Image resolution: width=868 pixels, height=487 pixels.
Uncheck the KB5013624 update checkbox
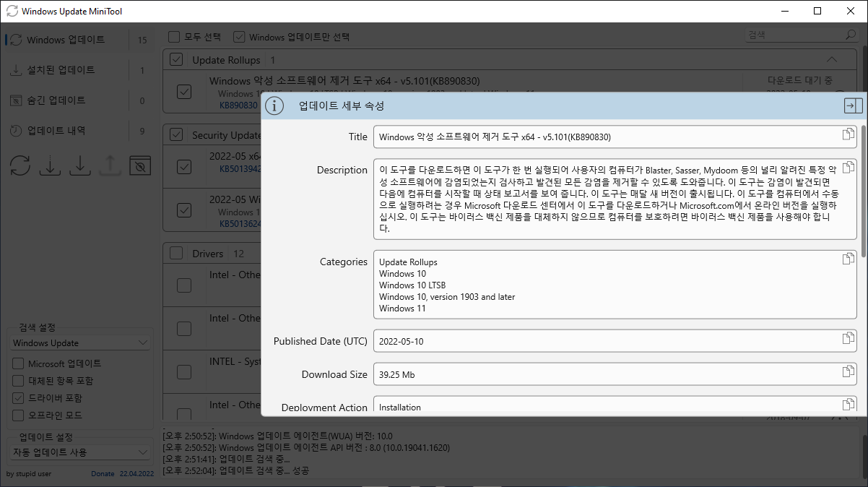click(184, 210)
